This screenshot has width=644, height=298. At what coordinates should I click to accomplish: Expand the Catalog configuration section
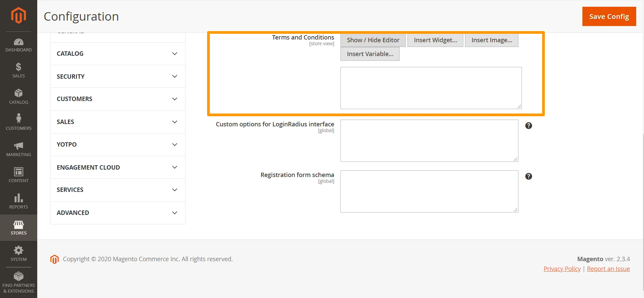tap(117, 54)
